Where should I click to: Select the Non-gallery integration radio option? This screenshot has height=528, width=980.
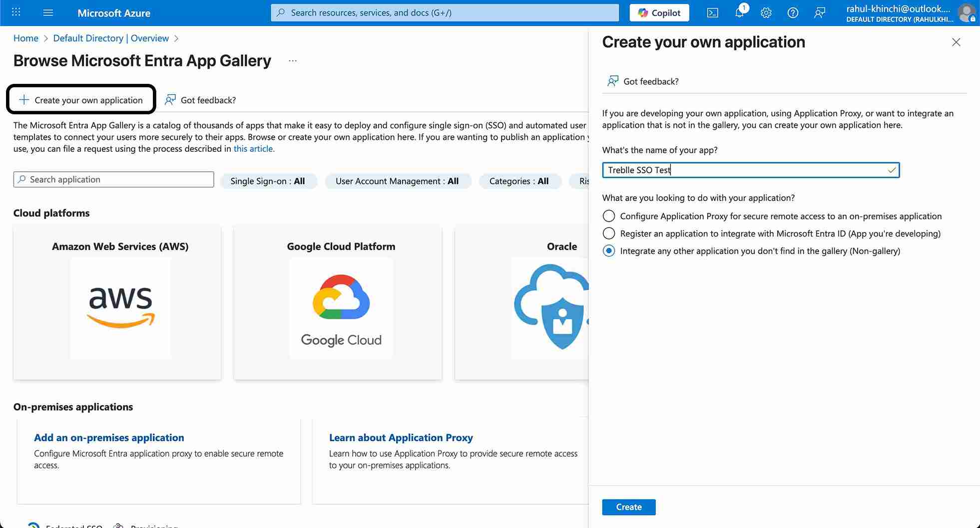click(x=608, y=251)
